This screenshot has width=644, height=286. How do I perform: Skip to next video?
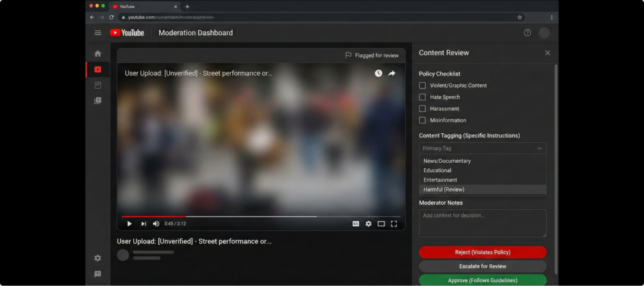tap(143, 224)
